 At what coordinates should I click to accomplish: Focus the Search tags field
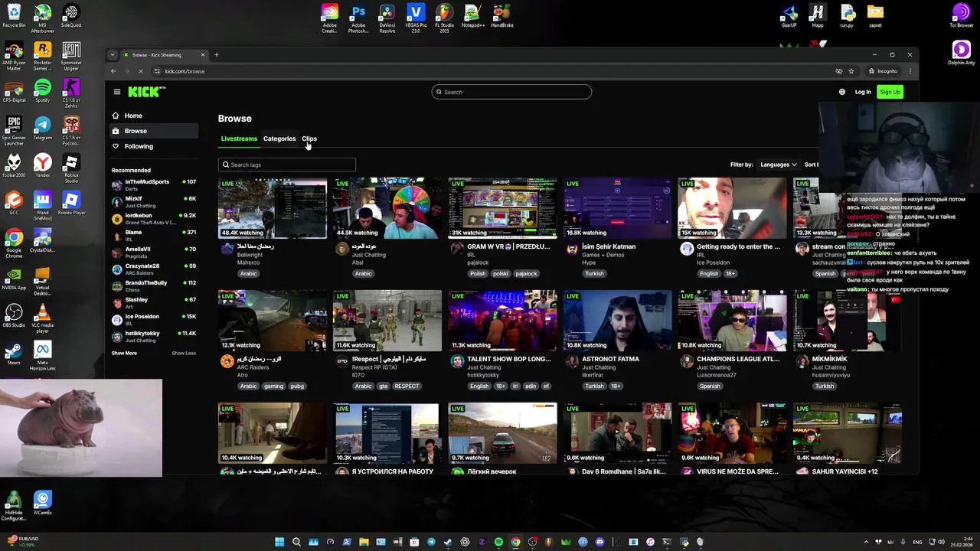[x=287, y=165]
